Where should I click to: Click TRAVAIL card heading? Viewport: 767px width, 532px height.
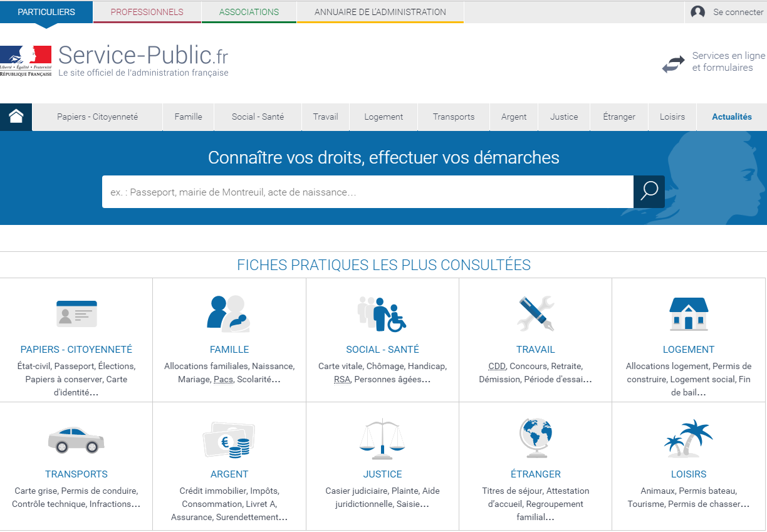click(536, 350)
